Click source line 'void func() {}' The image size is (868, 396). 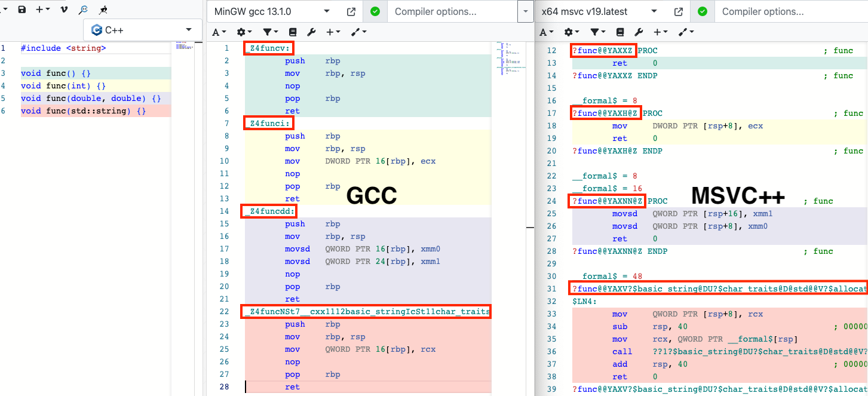[x=56, y=73]
